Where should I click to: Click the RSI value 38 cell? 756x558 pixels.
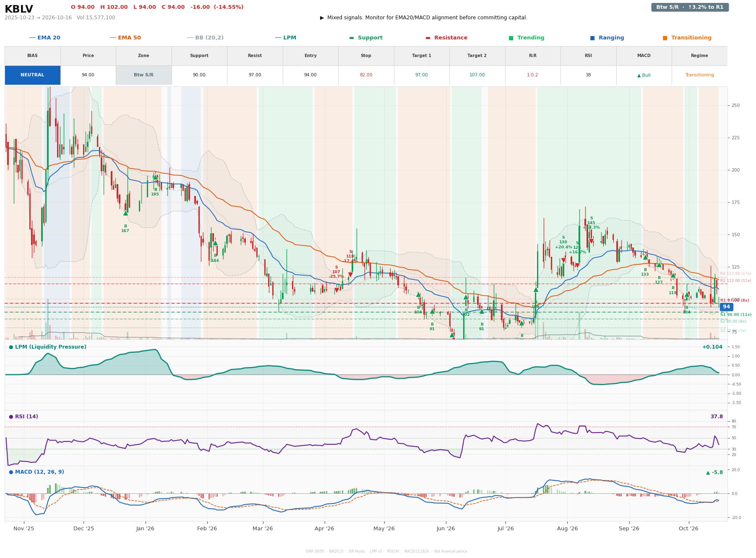588,75
